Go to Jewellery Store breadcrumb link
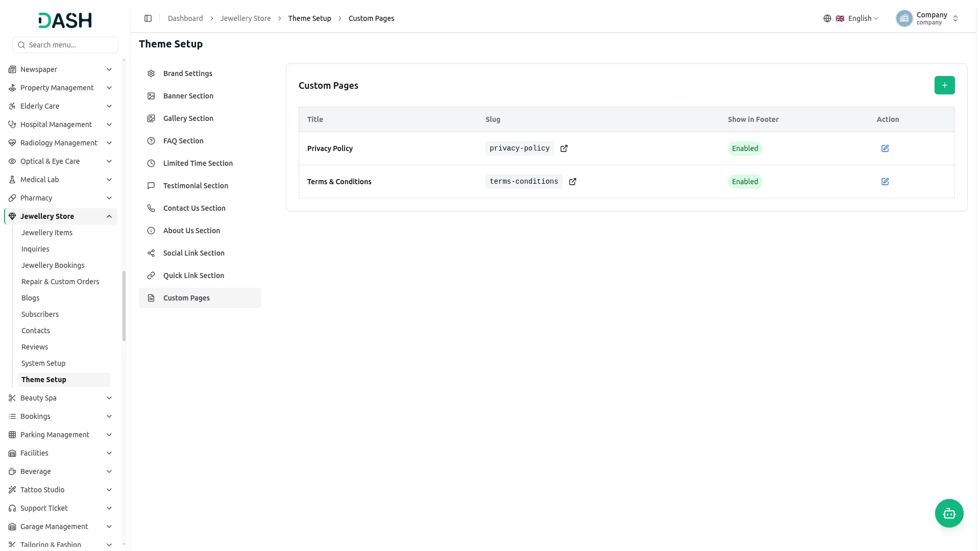This screenshot has height=551, width=980. (246, 18)
